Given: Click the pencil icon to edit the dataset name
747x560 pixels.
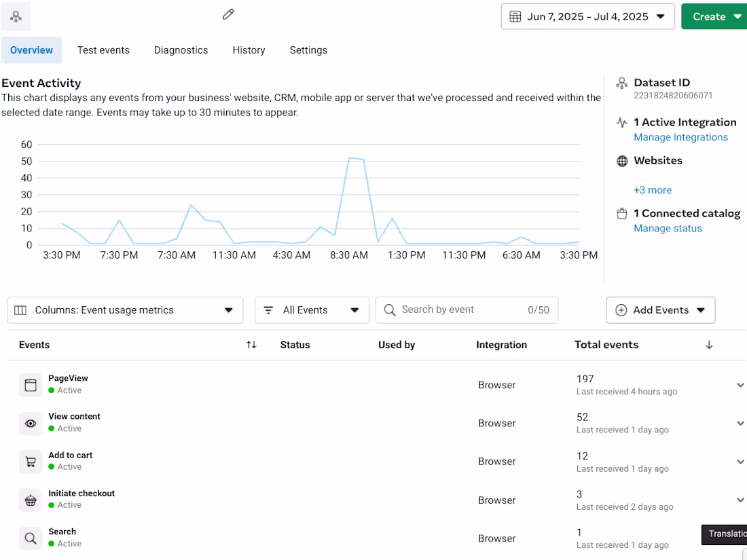Looking at the screenshot, I should (x=227, y=14).
